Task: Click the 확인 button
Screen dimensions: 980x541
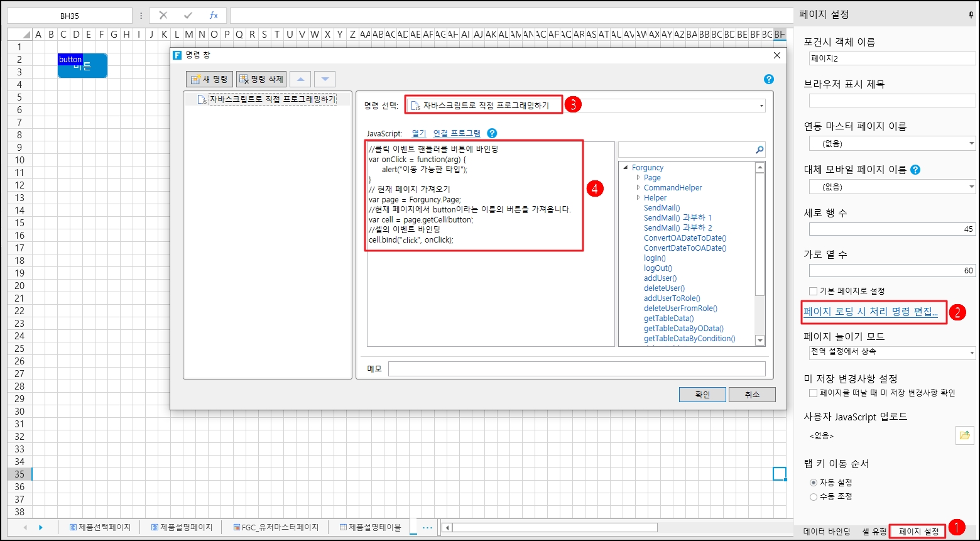Action: [x=702, y=395]
